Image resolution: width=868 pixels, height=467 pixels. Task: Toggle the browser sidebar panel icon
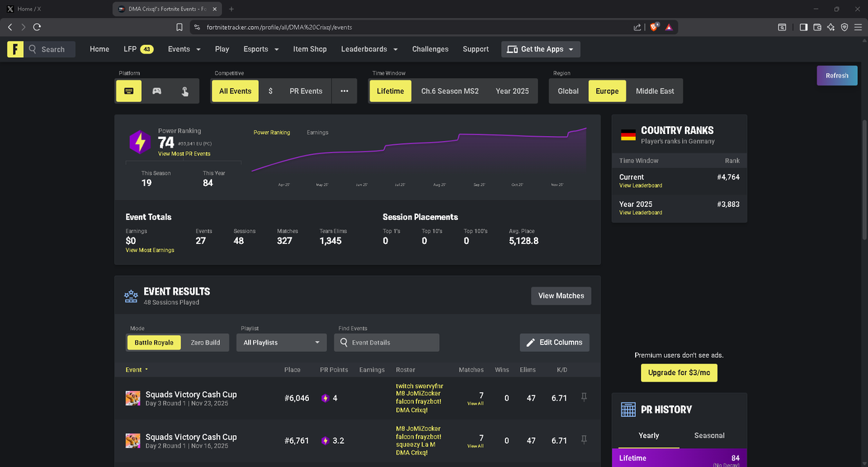pyautogui.click(x=804, y=27)
